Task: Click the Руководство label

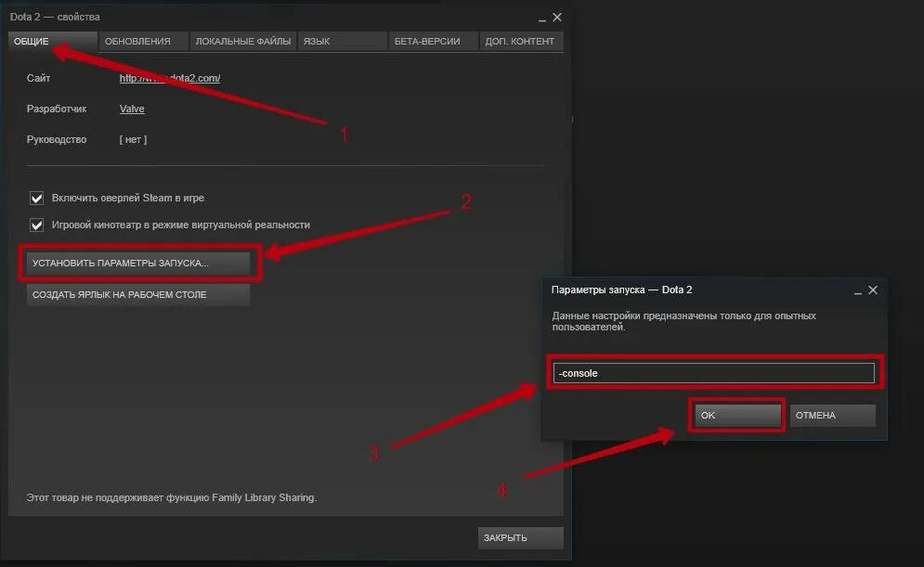Action: pyautogui.click(x=57, y=139)
